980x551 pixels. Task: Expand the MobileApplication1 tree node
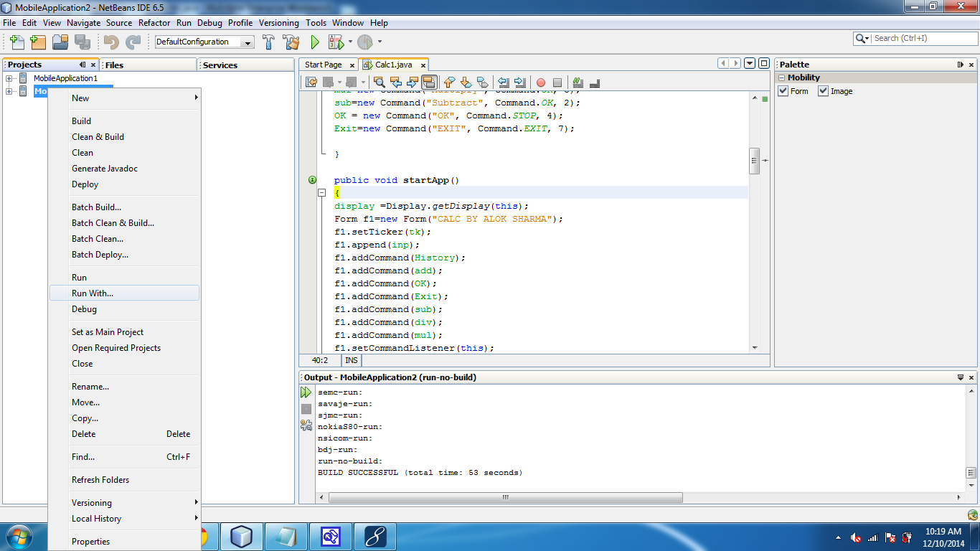tap(9, 78)
